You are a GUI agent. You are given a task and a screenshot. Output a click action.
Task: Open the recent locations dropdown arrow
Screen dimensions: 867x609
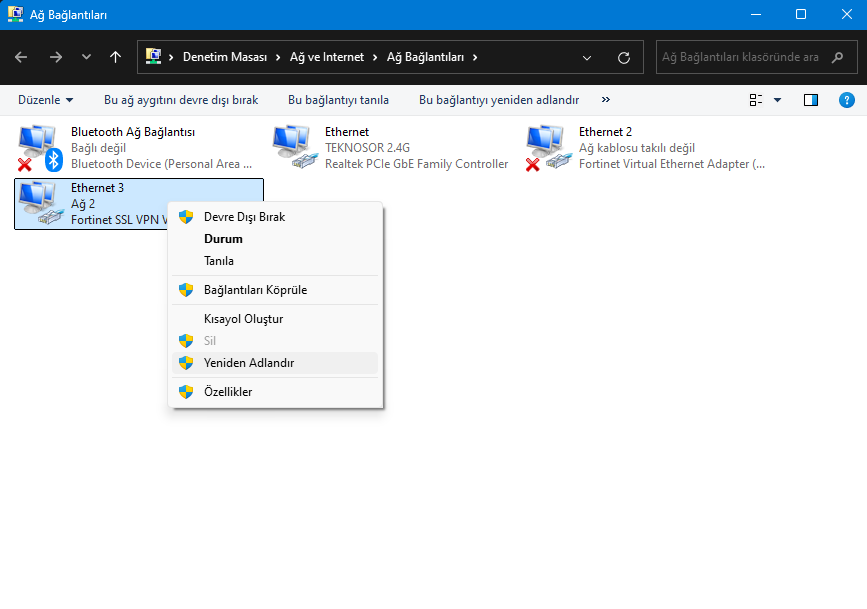(86, 57)
